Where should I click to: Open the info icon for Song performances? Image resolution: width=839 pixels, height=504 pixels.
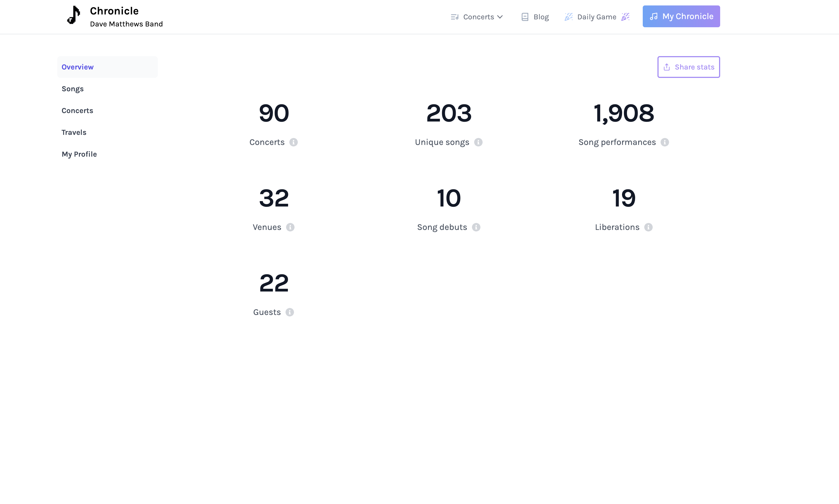pyautogui.click(x=664, y=142)
